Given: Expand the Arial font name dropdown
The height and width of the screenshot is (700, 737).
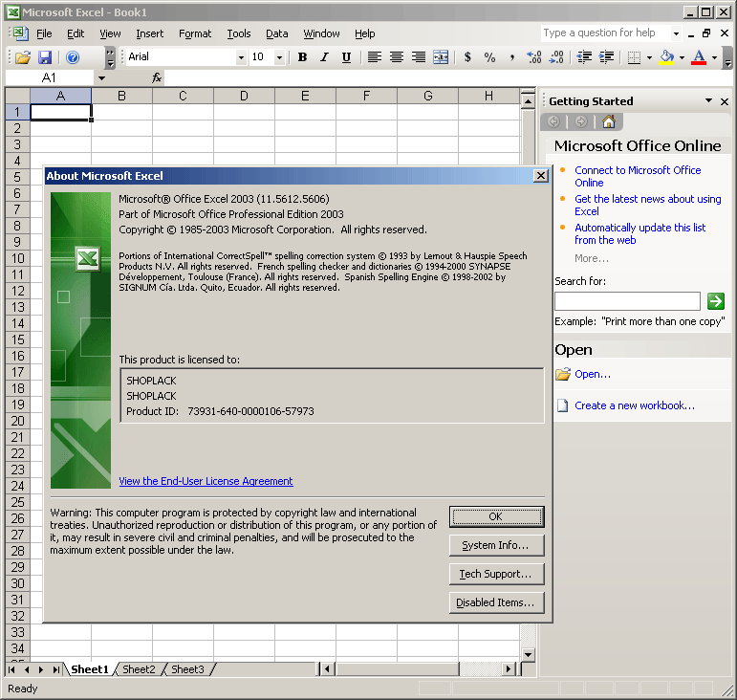Looking at the screenshot, I should pos(241,57).
